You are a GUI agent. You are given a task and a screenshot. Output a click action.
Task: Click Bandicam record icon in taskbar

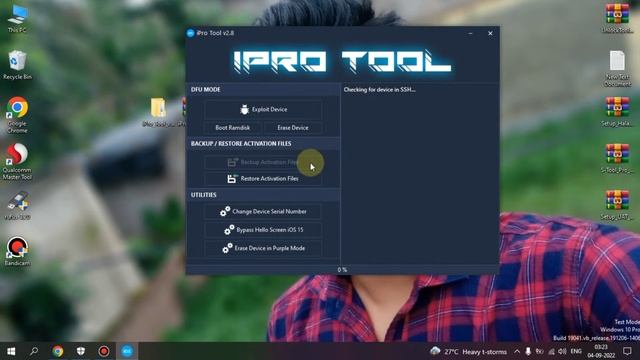pos(104,351)
